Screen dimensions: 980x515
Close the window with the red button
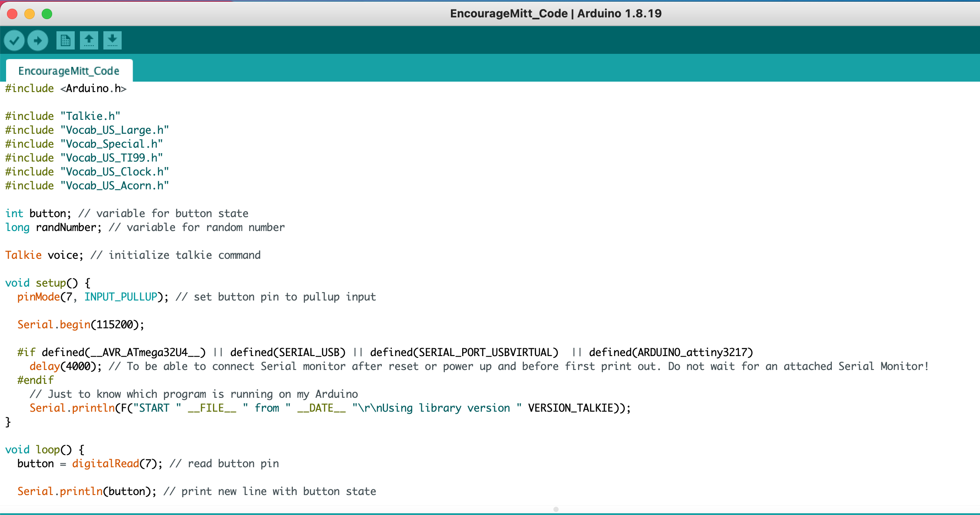[12, 14]
